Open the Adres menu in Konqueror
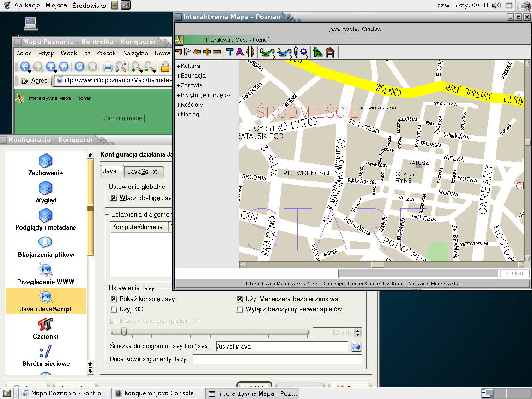This screenshot has width=532, height=399. tap(24, 53)
